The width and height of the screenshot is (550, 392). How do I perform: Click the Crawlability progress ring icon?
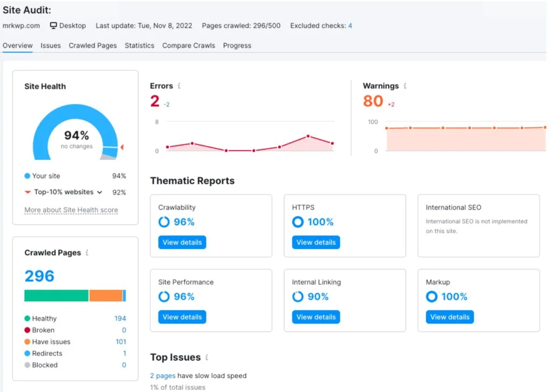pyautogui.click(x=164, y=222)
